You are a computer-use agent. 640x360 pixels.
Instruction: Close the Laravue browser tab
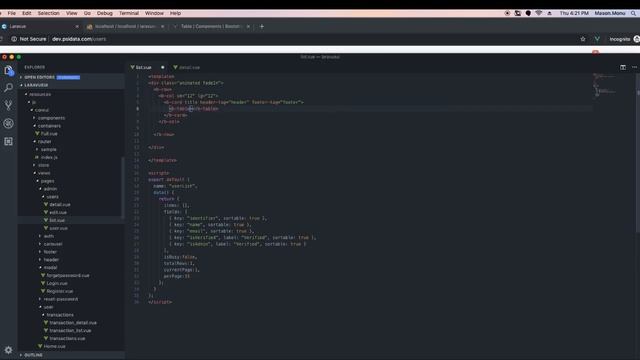tap(77, 27)
